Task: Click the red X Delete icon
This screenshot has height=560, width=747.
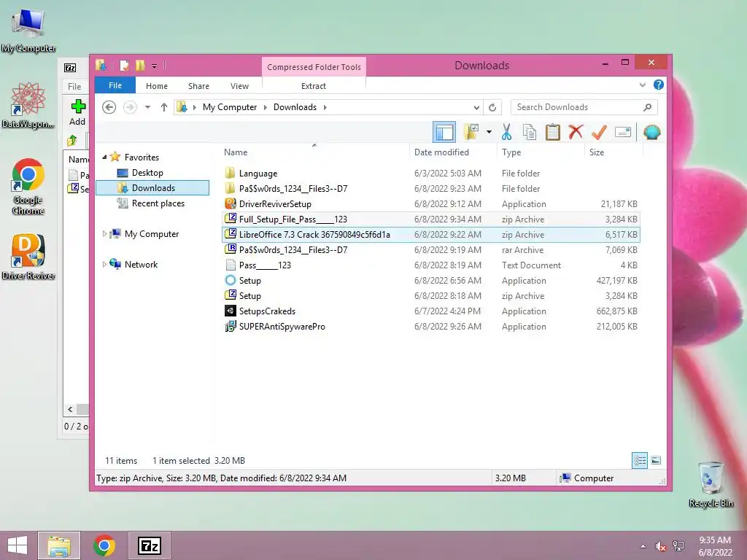Action: click(x=576, y=131)
